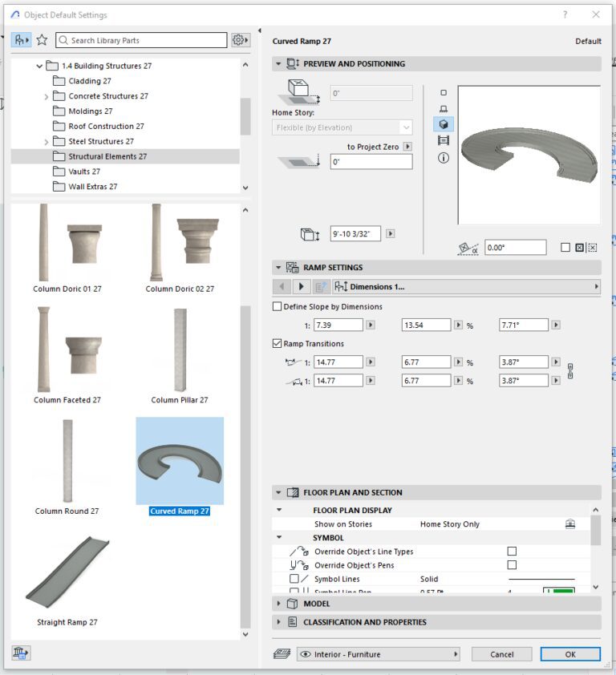Click the collapse library panel arrow
616x675 pixels.
pos(260,30)
